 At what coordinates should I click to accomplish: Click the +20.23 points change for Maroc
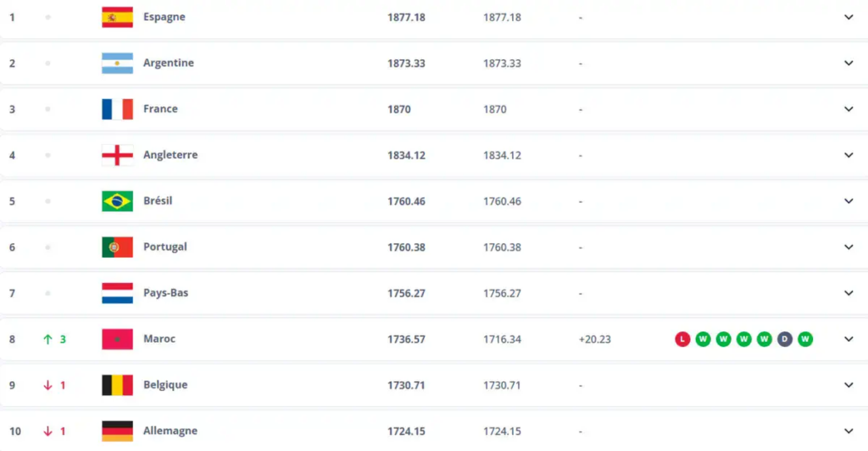pos(594,339)
